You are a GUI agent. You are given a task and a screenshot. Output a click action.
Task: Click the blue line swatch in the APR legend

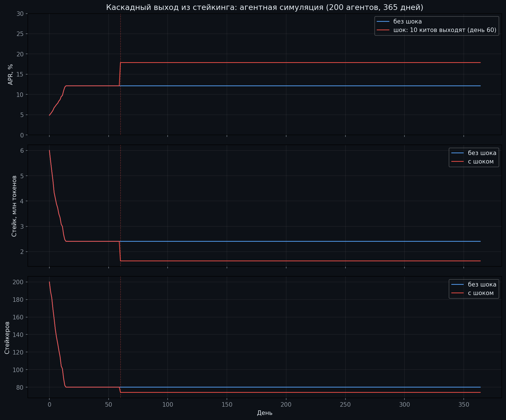point(383,22)
